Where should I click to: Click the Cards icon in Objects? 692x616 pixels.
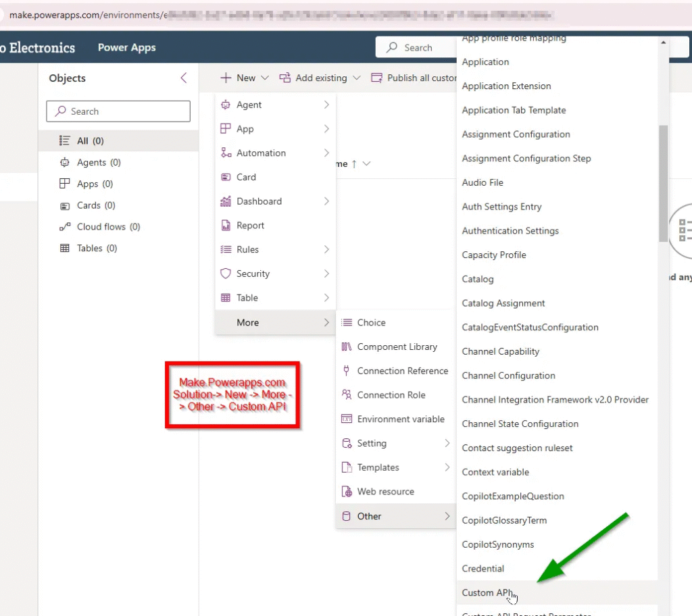(64, 205)
